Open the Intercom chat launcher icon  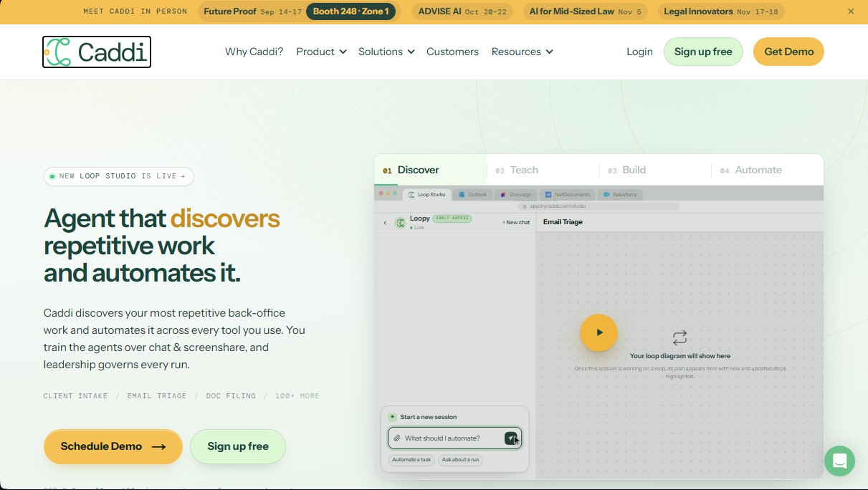pos(839,461)
